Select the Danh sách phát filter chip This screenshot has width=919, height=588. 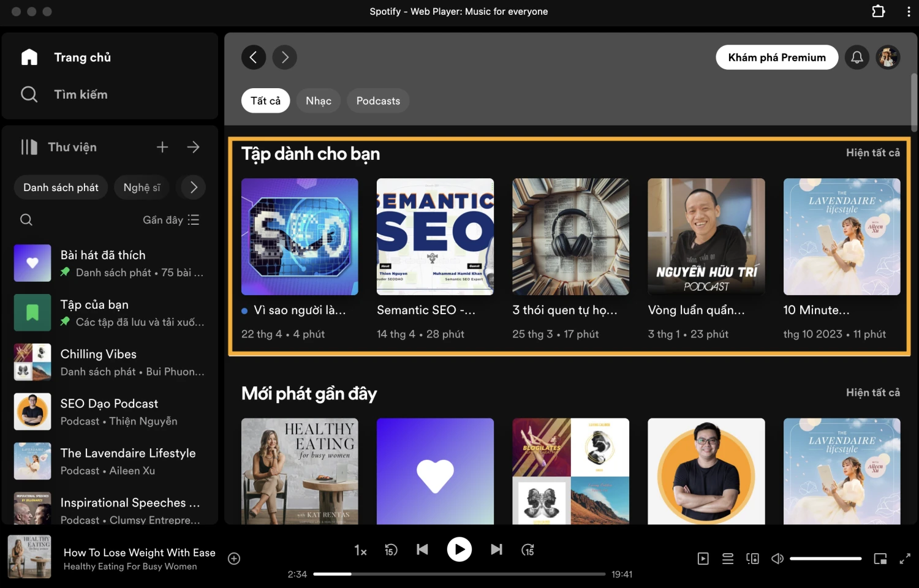61,187
